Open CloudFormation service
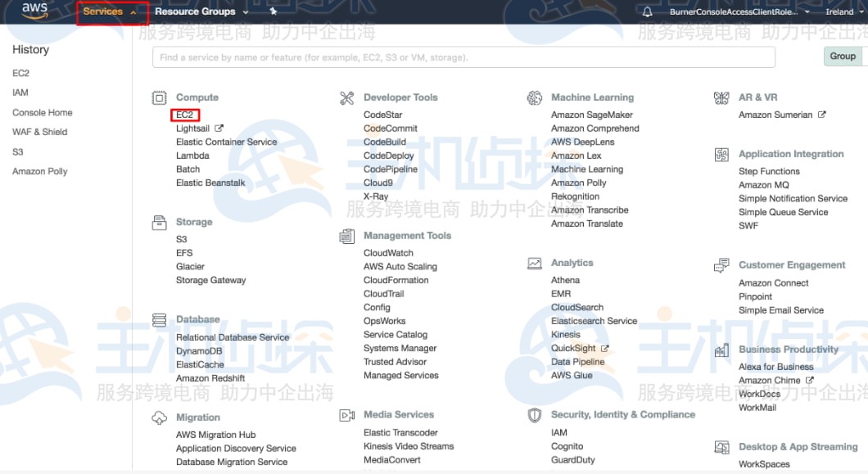 click(x=396, y=280)
